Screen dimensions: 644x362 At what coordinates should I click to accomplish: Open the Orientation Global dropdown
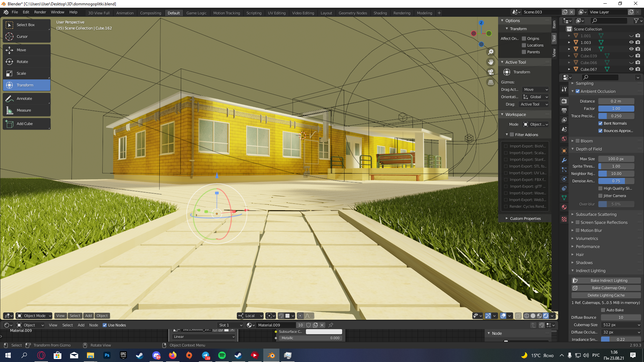pyautogui.click(x=536, y=97)
